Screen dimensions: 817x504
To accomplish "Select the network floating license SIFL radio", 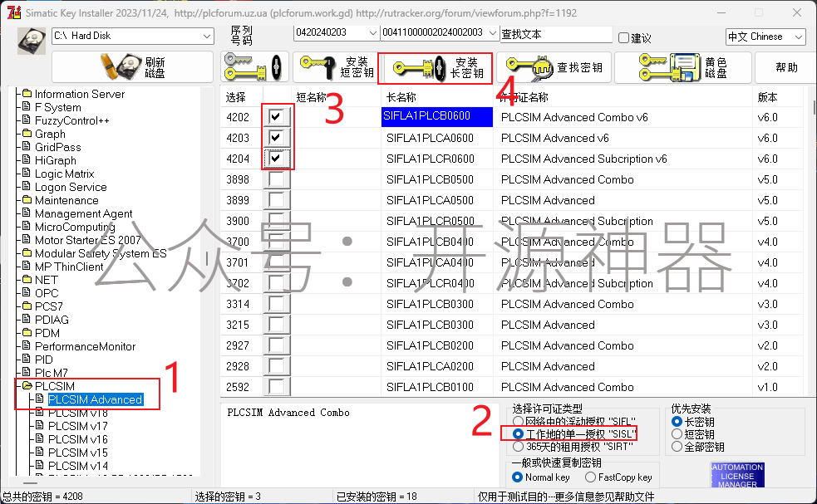I will (x=518, y=421).
